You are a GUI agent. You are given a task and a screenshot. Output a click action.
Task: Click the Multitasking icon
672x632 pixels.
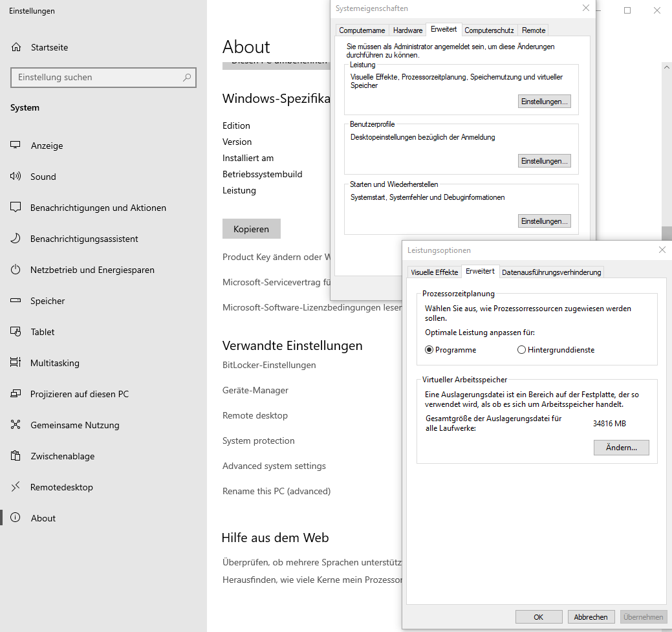[16, 362]
